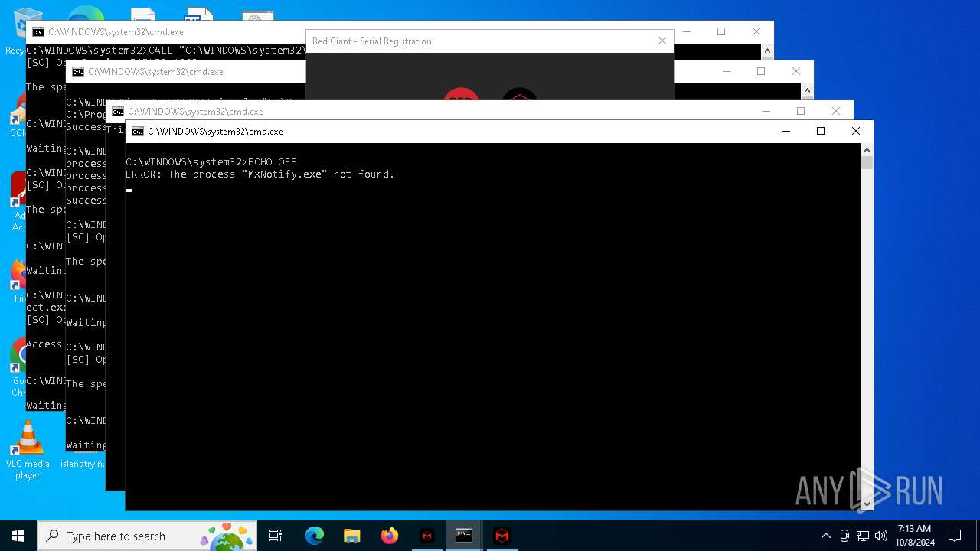980x551 pixels.
Task: Click the red logo taskbar icon after Command Prompt
Action: pyautogui.click(x=501, y=536)
